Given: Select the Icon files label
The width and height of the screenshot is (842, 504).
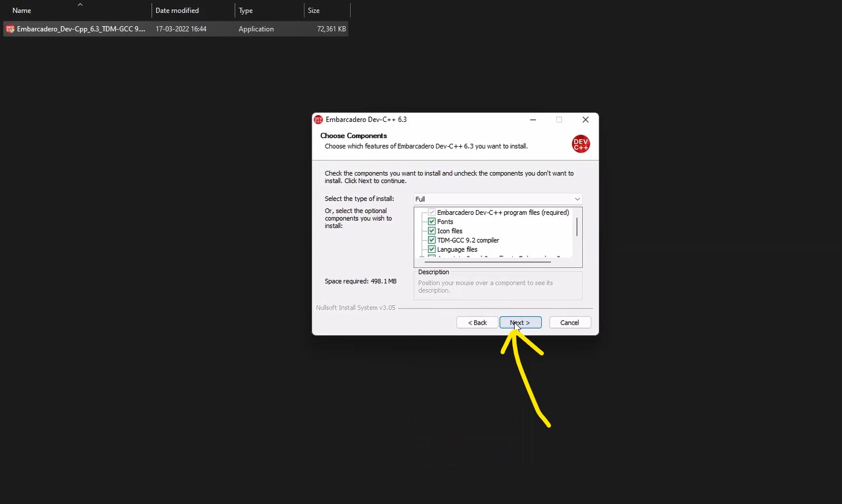Looking at the screenshot, I should click(x=450, y=231).
